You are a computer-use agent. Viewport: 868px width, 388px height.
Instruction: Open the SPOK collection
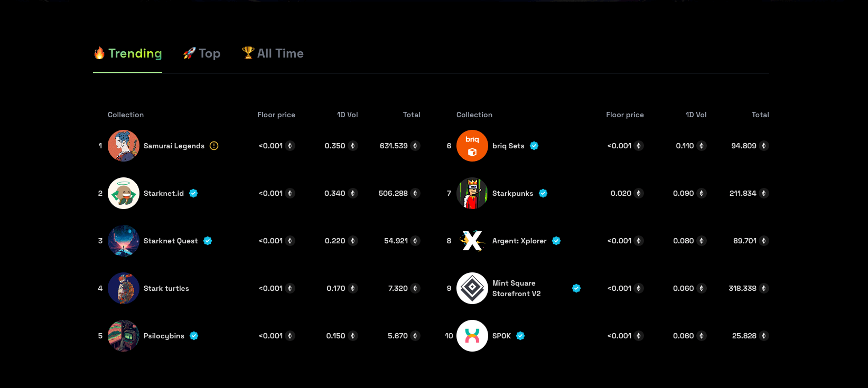point(501,336)
